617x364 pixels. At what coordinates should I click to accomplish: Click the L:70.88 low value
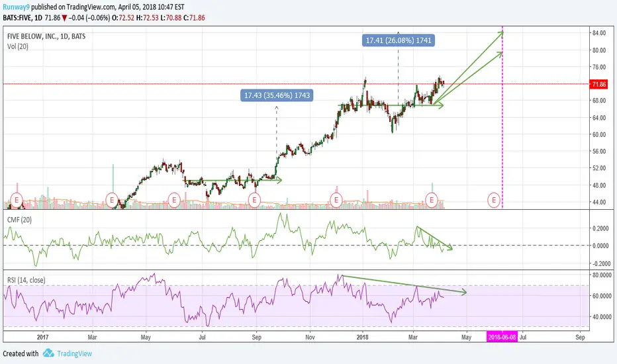point(171,18)
